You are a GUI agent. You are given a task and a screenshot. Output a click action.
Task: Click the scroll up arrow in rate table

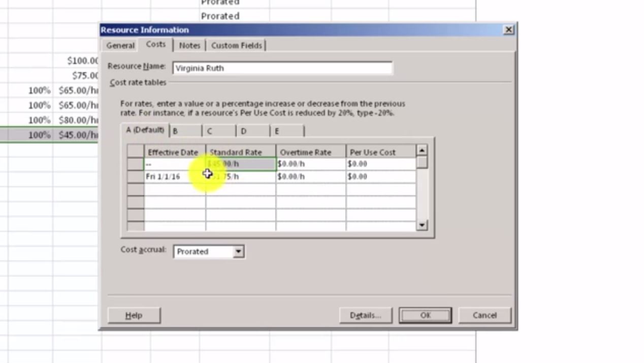pos(422,150)
